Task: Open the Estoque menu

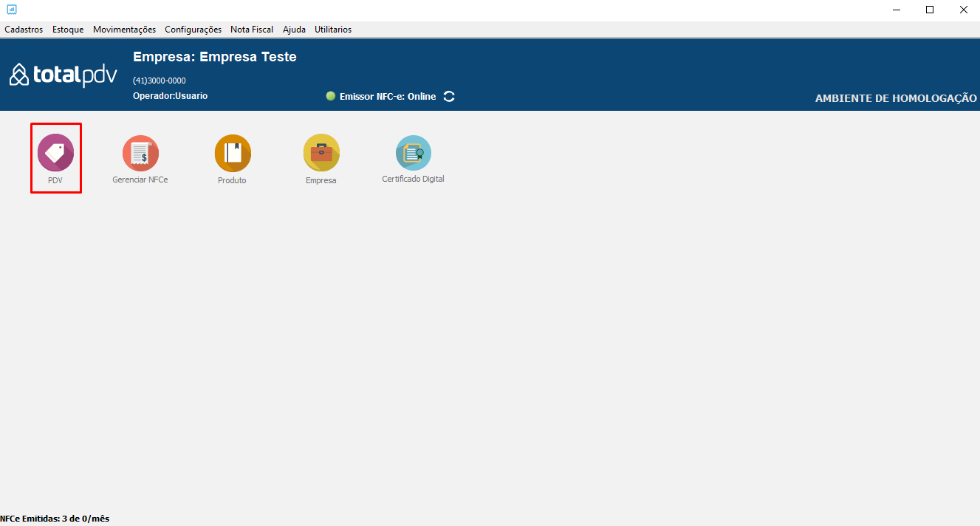Action: (68, 30)
